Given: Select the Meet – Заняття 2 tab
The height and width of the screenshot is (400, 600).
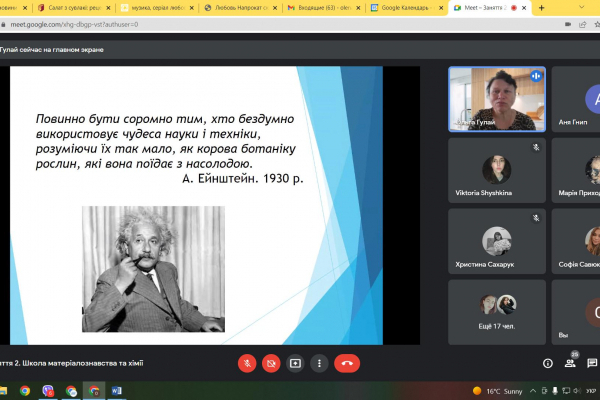Looking at the screenshot, I should [x=490, y=8].
